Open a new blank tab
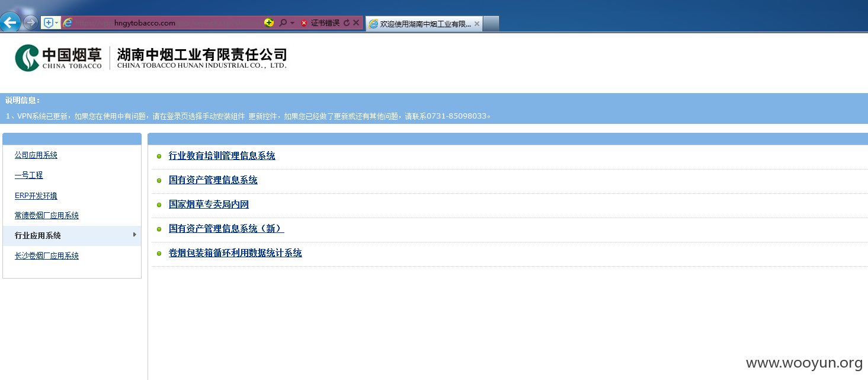The image size is (868, 380). coord(491,24)
